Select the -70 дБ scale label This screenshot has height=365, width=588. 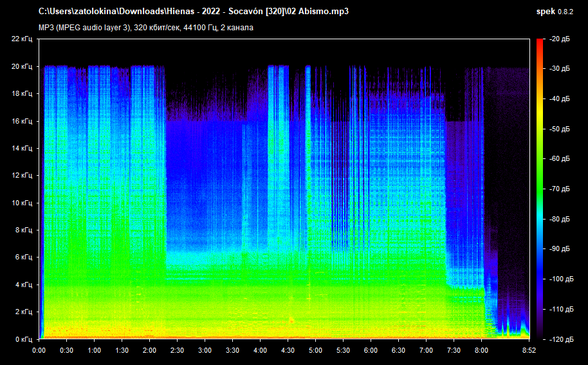tap(560, 189)
